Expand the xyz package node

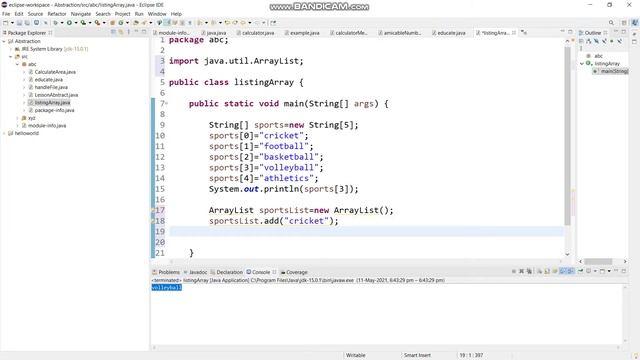18,118
